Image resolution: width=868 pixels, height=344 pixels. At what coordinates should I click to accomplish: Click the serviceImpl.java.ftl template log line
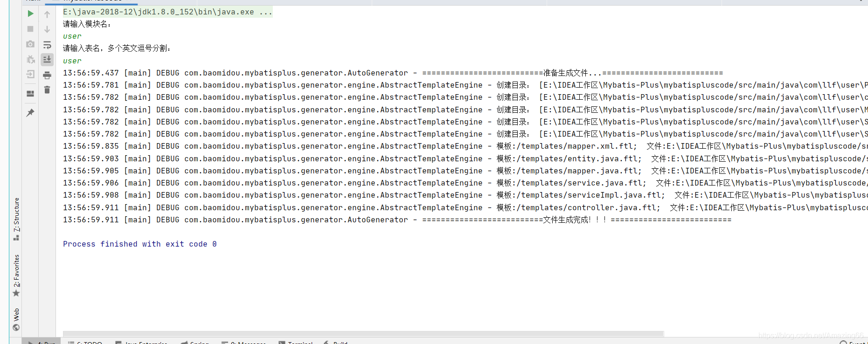(x=465, y=195)
